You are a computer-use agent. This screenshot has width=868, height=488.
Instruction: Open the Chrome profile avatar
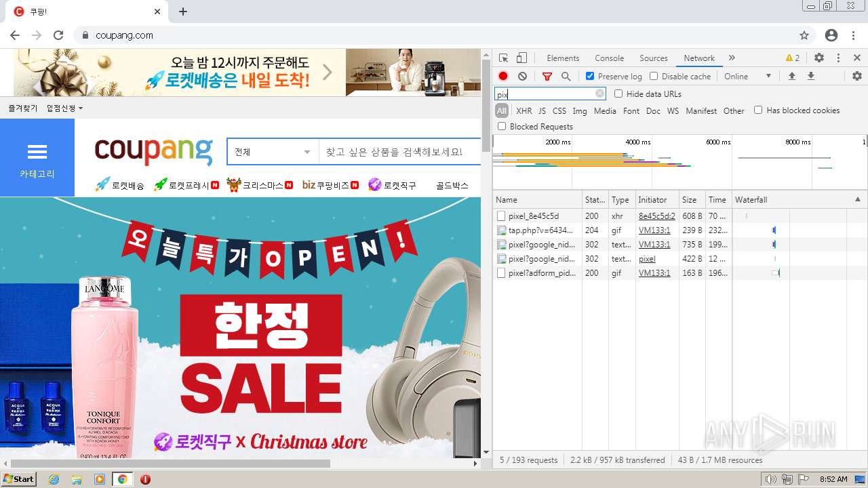831,35
